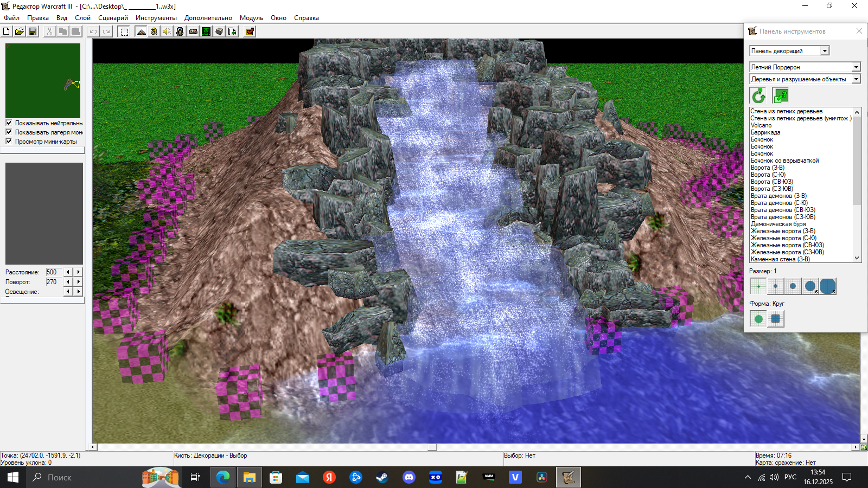Viewport: 868px width, 488px height.
Task: Select brush size 8, the largest circle
Action: [x=828, y=286]
